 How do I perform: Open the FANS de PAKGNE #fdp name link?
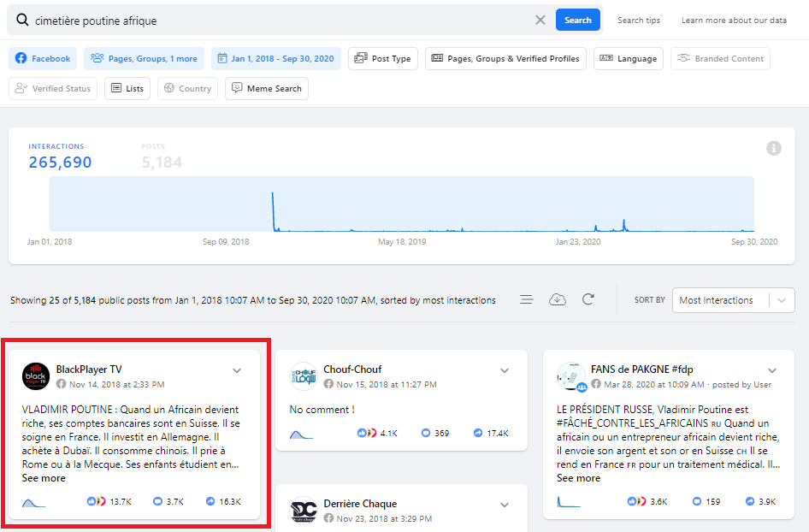pyautogui.click(x=642, y=369)
